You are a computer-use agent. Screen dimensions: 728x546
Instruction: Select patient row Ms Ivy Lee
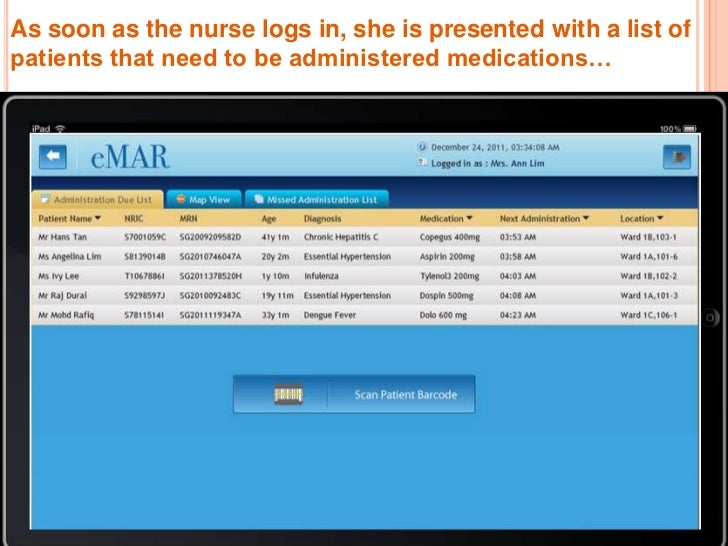(x=364, y=276)
